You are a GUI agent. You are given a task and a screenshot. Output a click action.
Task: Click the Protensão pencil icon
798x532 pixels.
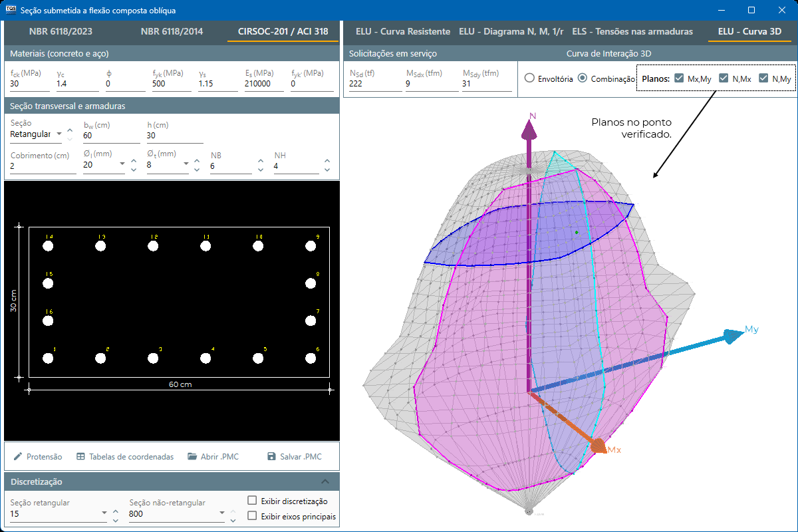coord(18,457)
